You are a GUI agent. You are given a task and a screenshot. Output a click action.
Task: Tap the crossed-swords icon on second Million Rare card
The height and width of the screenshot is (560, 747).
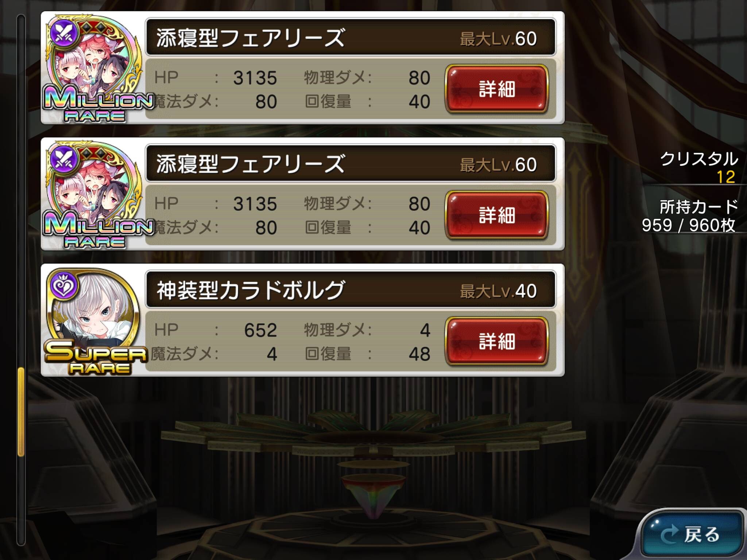pos(64,159)
